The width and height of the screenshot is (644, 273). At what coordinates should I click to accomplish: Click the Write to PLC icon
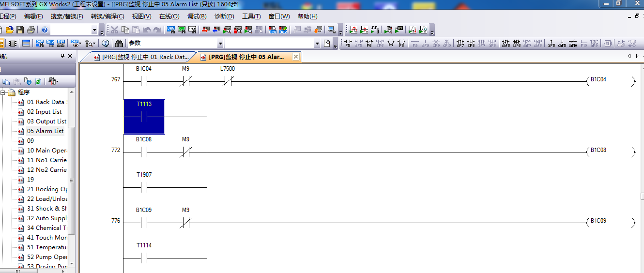(x=205, y=30)
